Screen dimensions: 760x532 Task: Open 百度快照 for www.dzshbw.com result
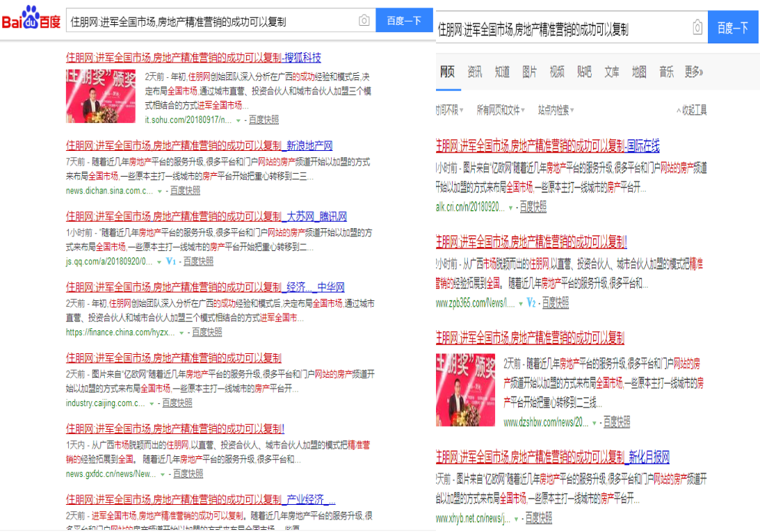tap(617, 422)
